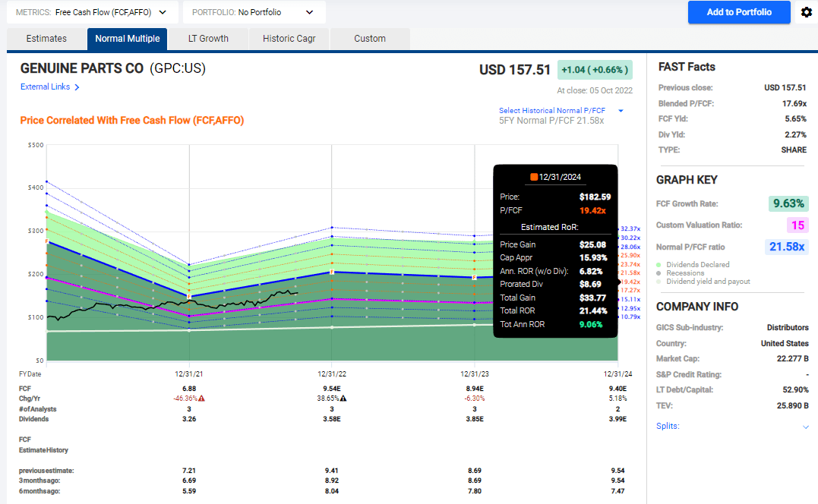This screenshot has width=818, height=504.
Task: Toggle Recessions legend dot
Action: [x=659, y=273]
